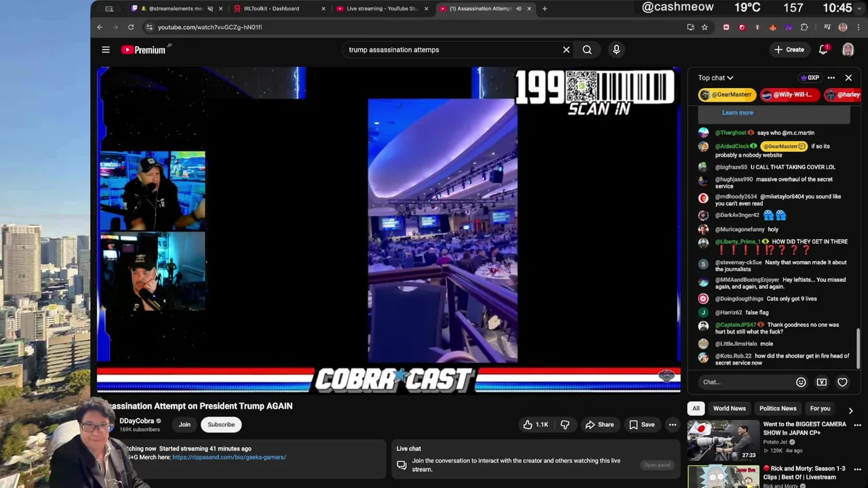Open live chat three-dot options

(831, 78)
